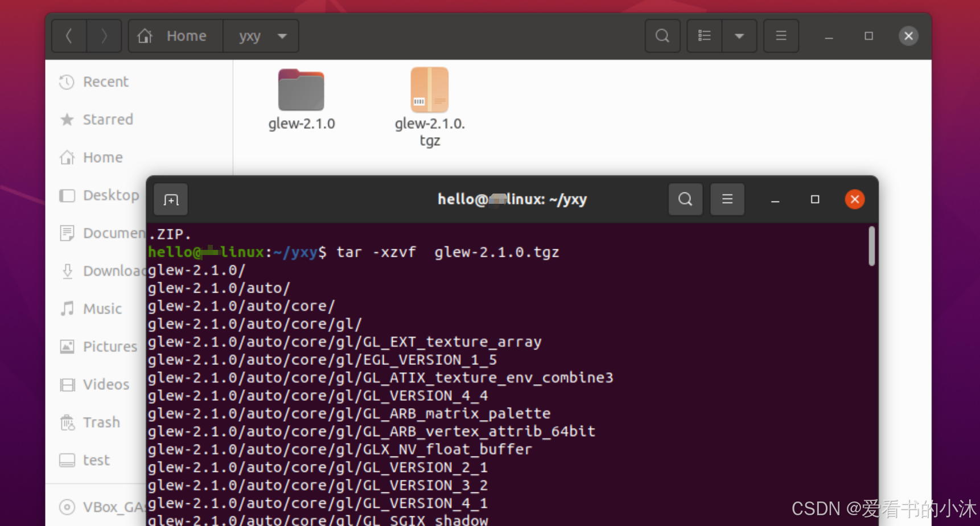Click GL_ARB_matrix_palette output line
Screen dimensions: 980x526
[349, 414]
